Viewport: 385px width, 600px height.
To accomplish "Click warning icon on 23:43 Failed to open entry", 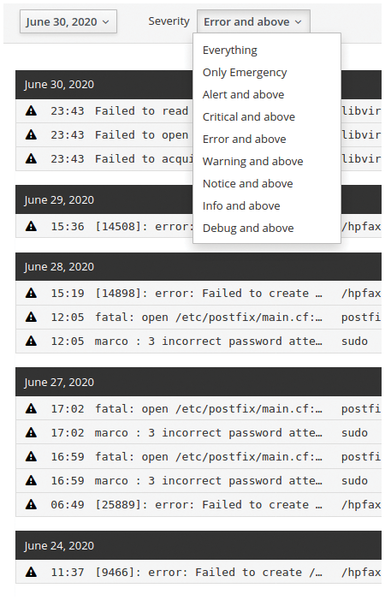I will click(x=31, y=135).
